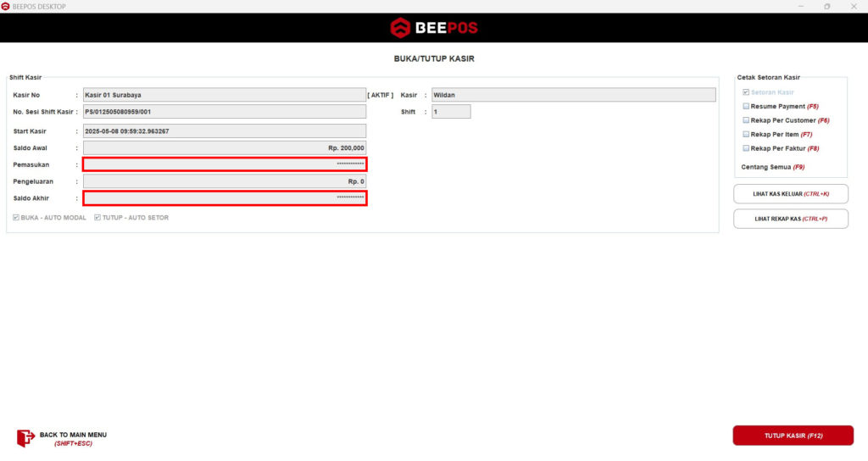Screen dimensions: 868x461
Task: Click the Tutup Kasir (F12) button
Action: [x=793, y=436]
